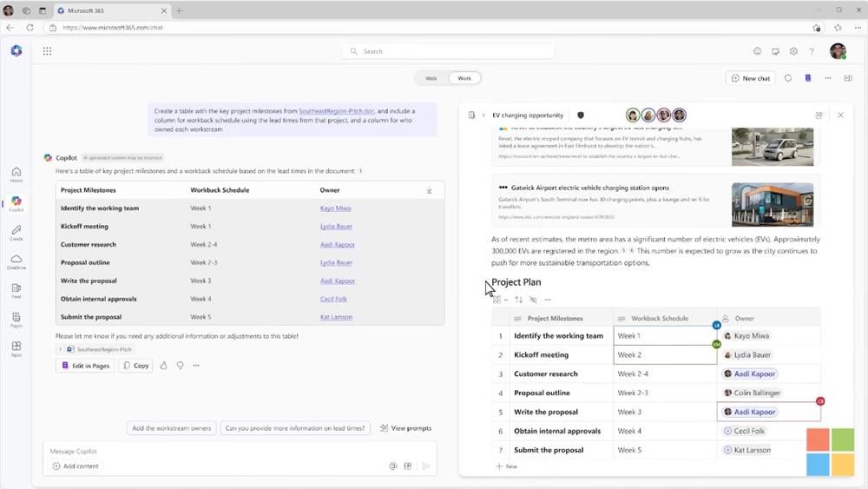Choose 'Can you provide more information on lead times?' suggestion

[x=295, y=428]
